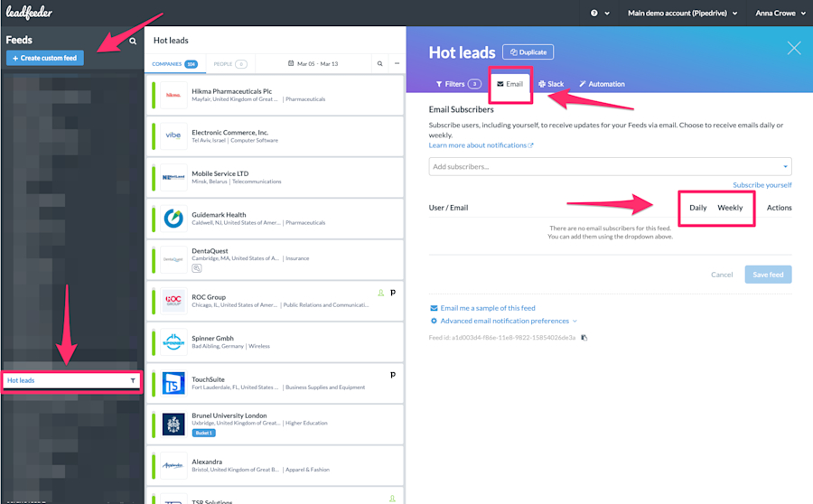This screenshot has height=504, width=813.
Task: Open the Mar 05 - Mar 13 date range picker
Action: (x=313, y=64)
